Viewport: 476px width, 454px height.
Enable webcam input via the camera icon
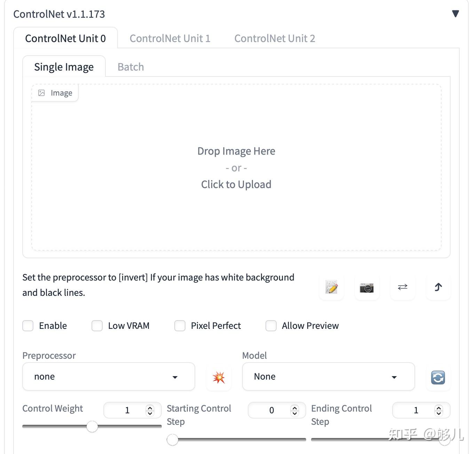367,287
